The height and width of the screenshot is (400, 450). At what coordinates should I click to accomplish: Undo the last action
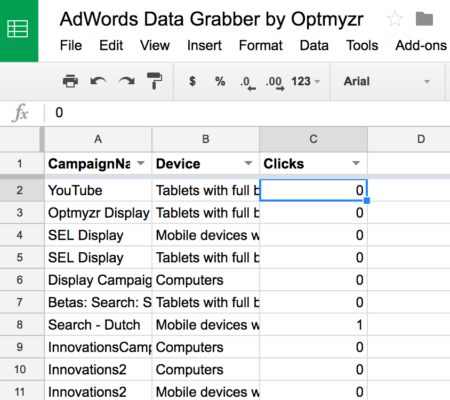[x=98, y=81]
